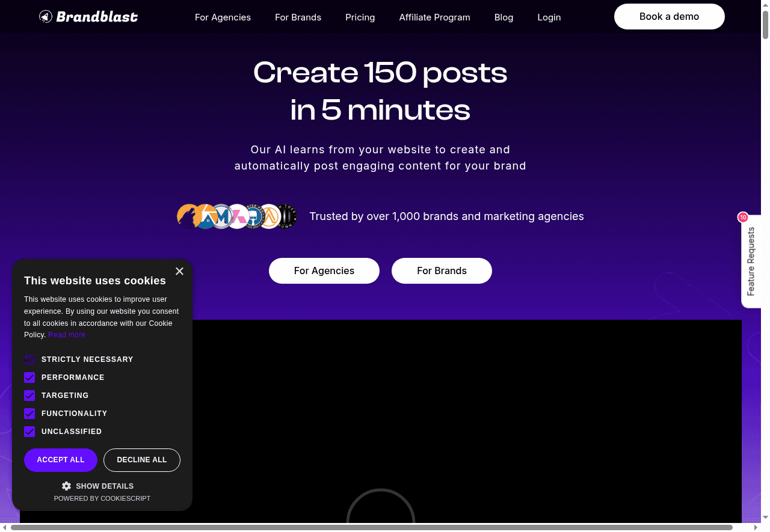Click the silver 'M' brand logo
The height and width of the screenshot is (532, 770).
[221, 216]
